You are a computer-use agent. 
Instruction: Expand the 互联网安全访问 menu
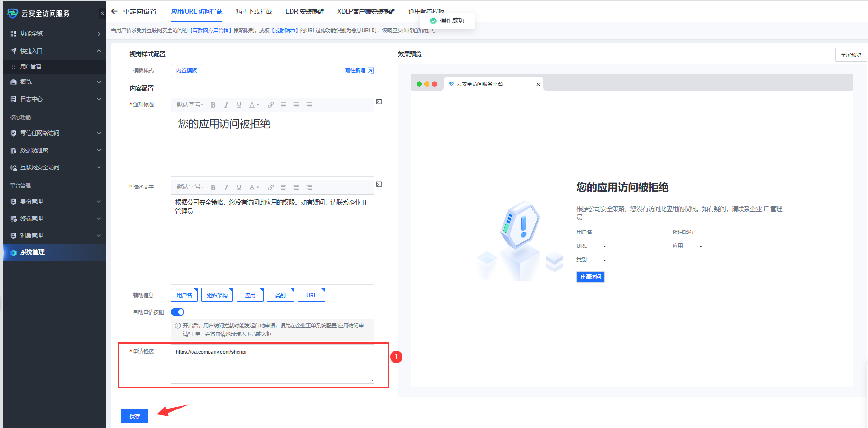pos(99,167)
